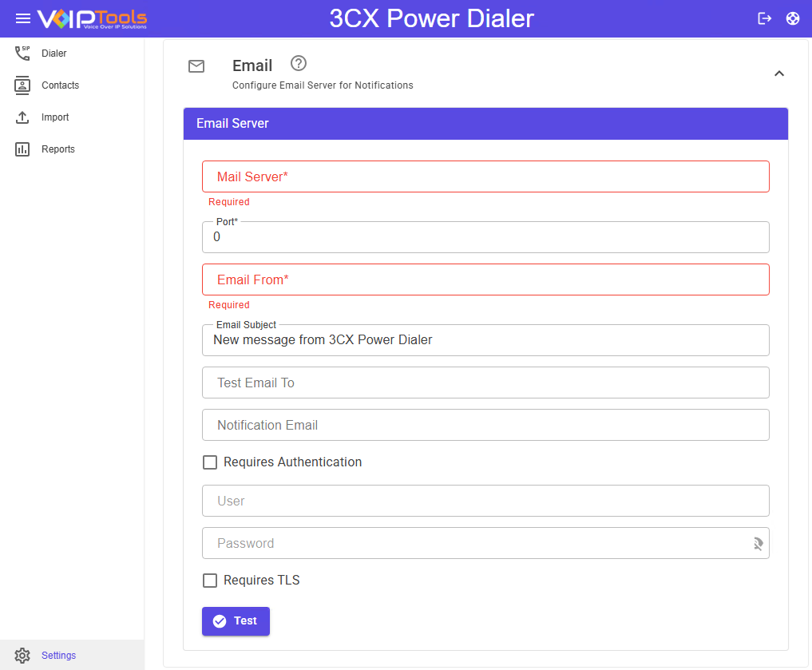
Task: Click the Dialer SIP phone icon
Action: point(22,54)
